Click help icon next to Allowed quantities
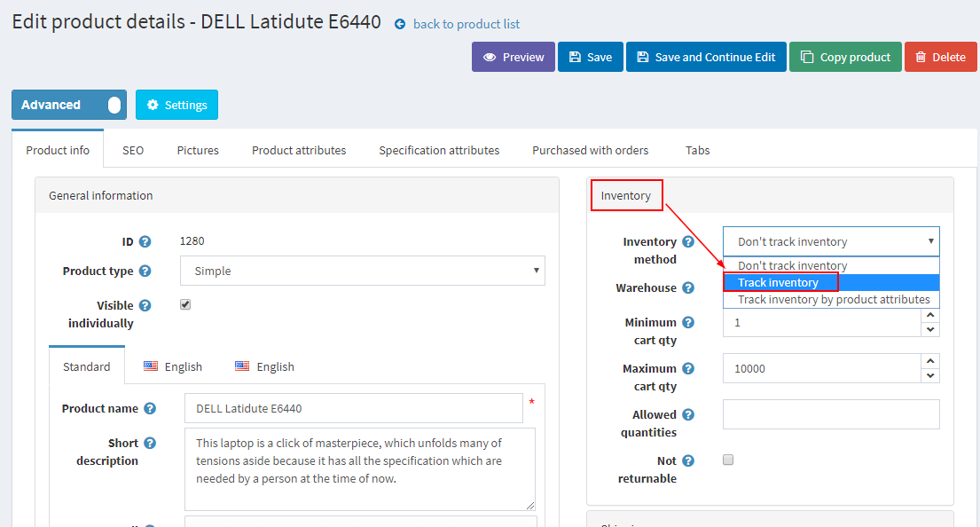Viewport: 980px width, 527px height. click(x=688, y=414)
